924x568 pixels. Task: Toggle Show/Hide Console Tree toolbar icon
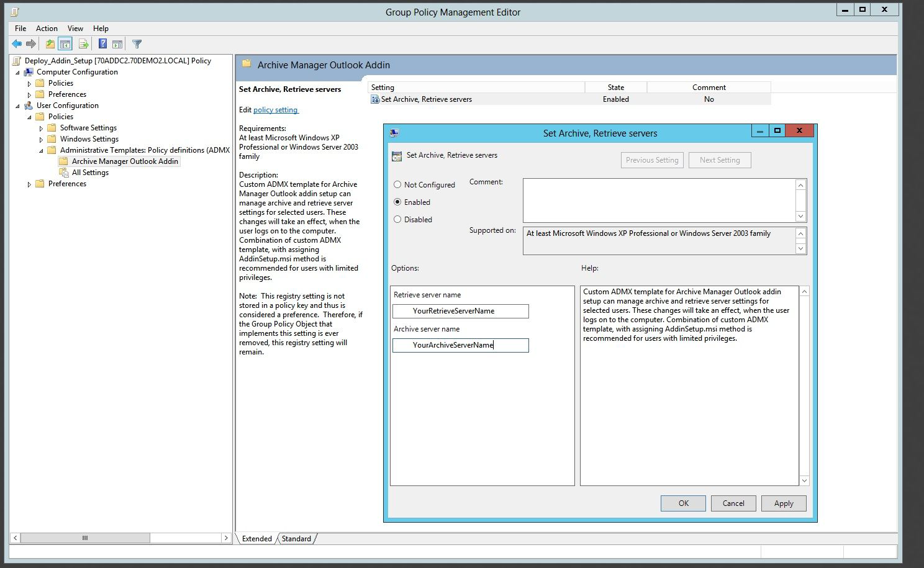point(65,44)
